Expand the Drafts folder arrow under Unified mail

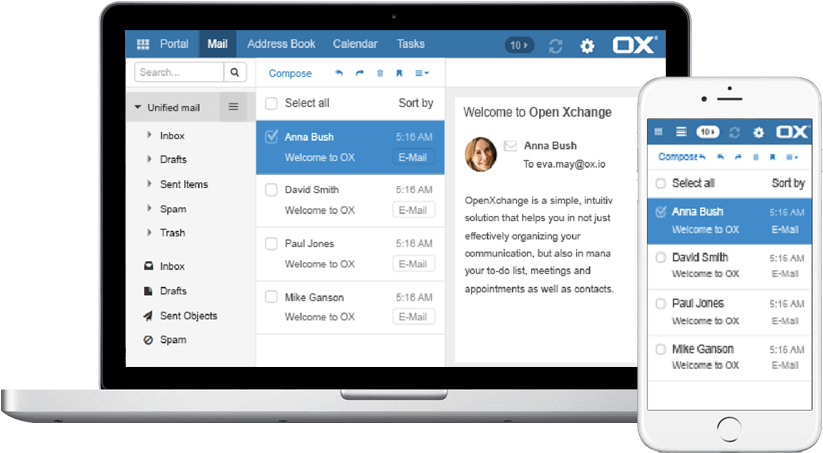(x=149, y=159)
